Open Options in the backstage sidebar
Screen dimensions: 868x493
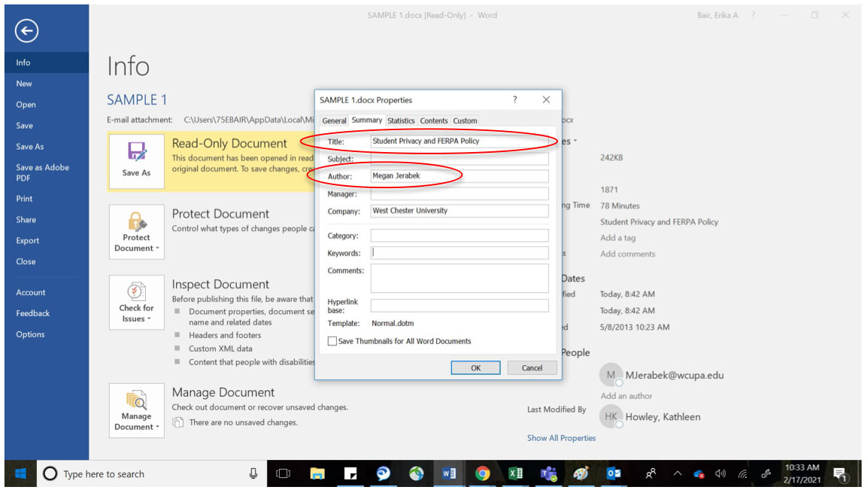tap(47, 335)
